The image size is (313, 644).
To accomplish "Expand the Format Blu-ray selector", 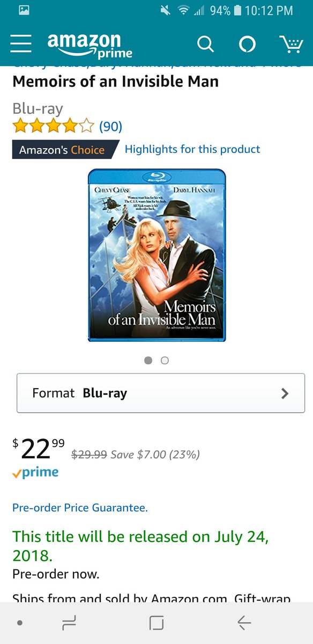I will pos(161,393).
